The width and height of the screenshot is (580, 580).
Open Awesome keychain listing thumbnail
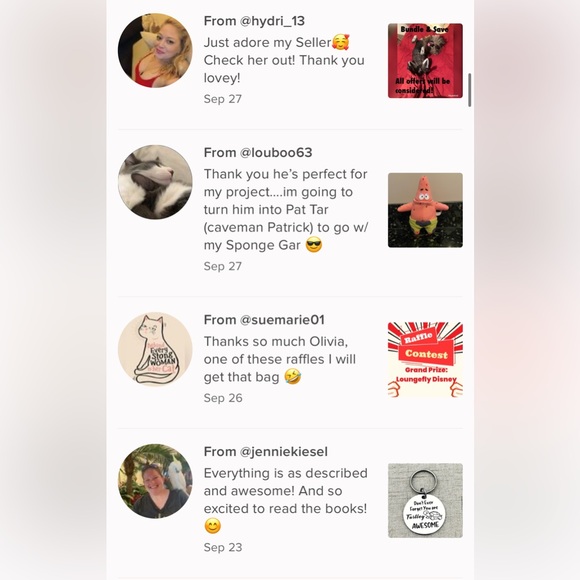(425, 500)
